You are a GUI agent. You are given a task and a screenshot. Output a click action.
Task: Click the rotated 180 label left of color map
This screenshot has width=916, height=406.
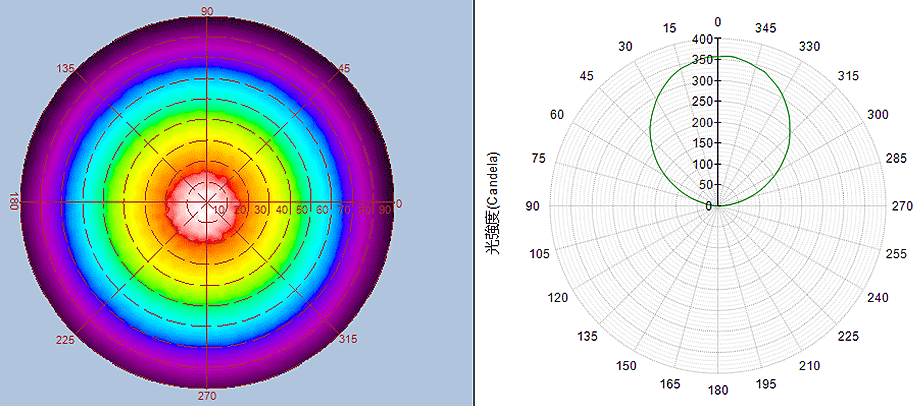click(14, 203)
